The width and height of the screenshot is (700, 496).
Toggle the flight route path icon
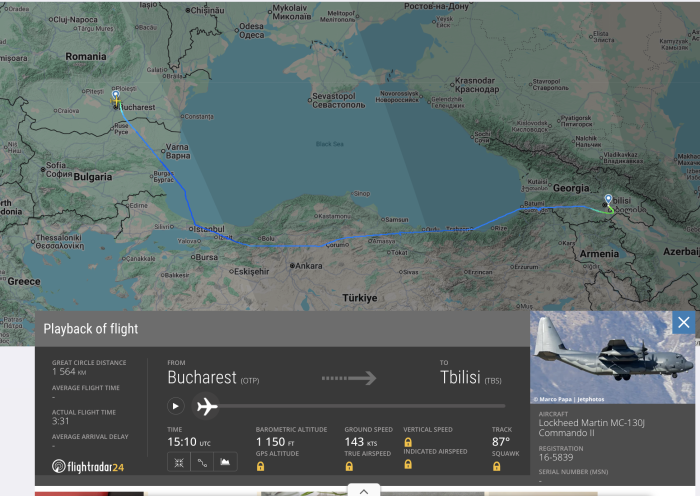pos(201,462)
